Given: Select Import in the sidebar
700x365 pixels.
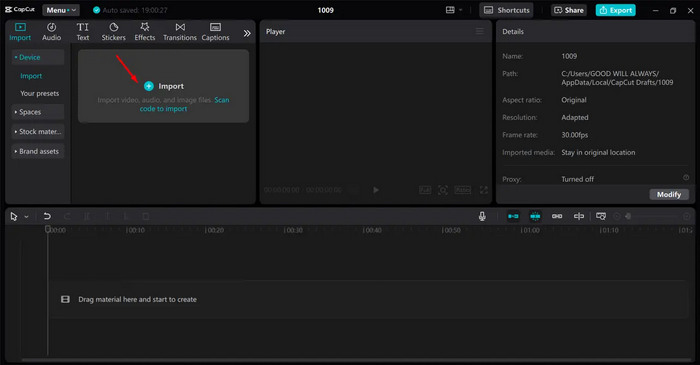Looking at the screenshot, I should (x=31, y=76).
